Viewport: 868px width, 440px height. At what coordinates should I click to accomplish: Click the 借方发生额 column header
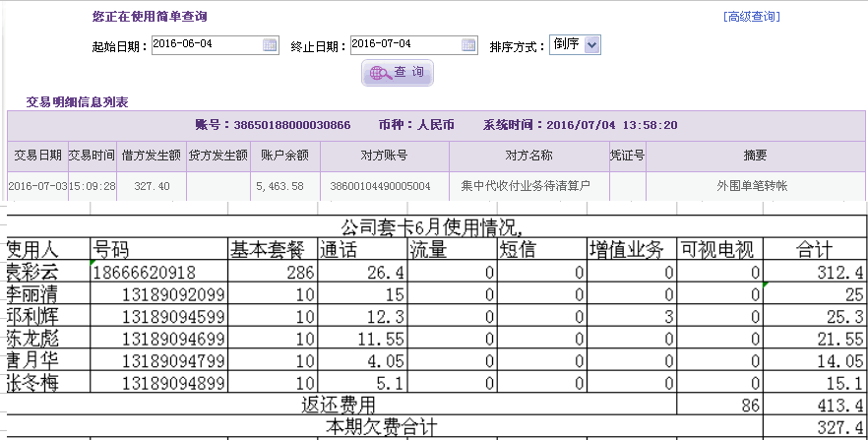coord(151,156)
